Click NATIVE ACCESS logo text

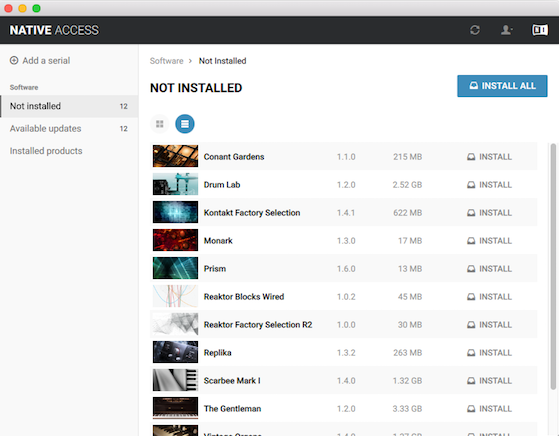54,30
